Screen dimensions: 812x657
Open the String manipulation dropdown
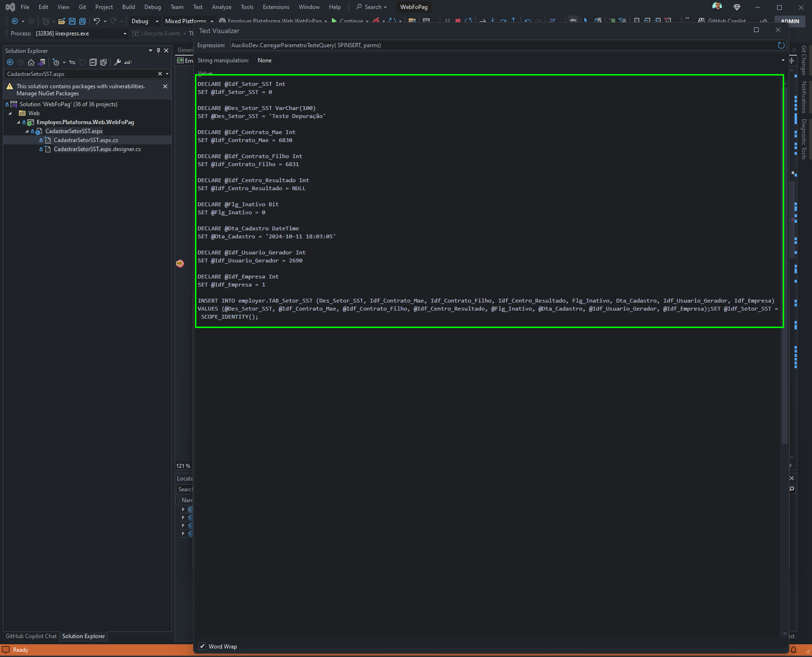(x=519, y=60)
